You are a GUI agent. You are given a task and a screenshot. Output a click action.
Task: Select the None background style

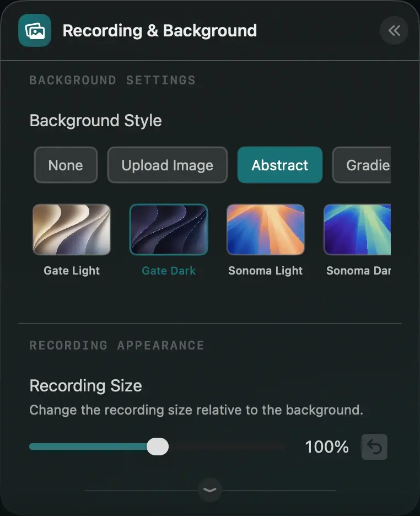click(x=66, y=165)
